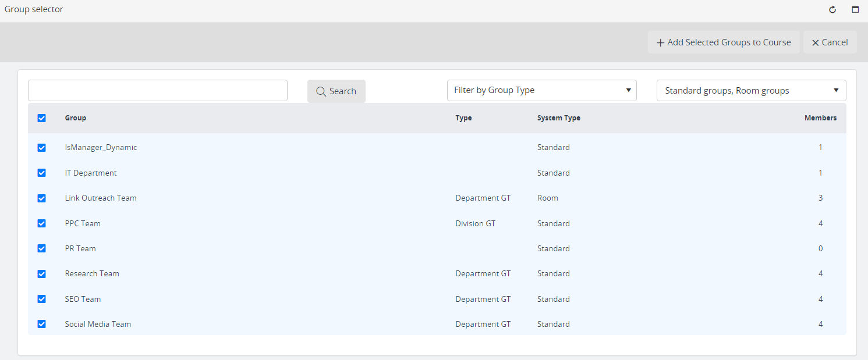
Task: Click the member count for PR Team
Action: point(821,248)
